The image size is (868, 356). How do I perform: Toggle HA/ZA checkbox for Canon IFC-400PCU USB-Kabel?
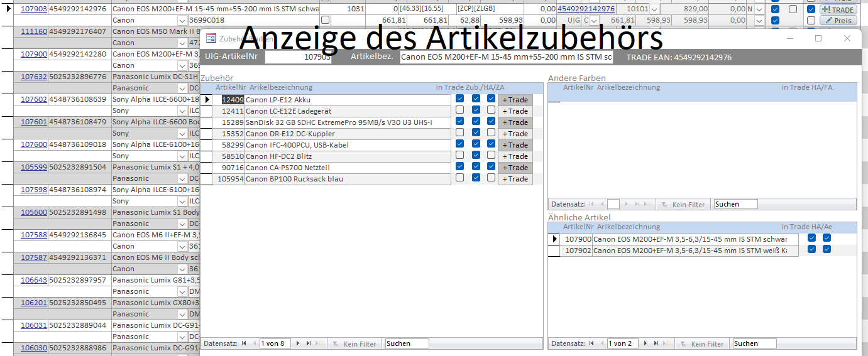pyautogui.click(x=492, y=144)
